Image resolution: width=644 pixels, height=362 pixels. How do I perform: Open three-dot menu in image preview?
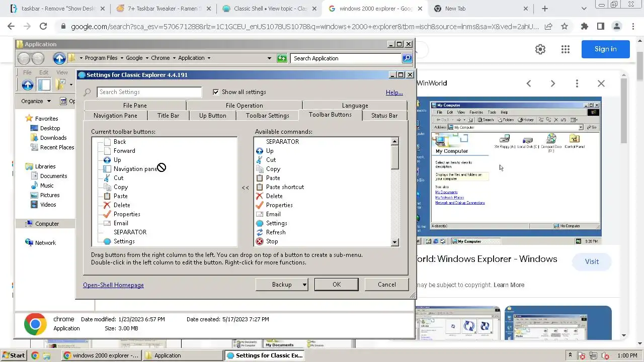point(577,83)
